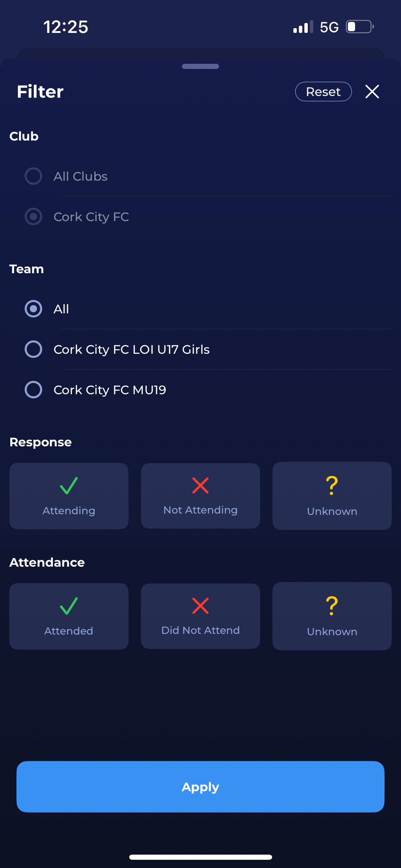Viewport: 401px width, 868px height.
Task: Tap the green checkmark for Attending response
Action: [69, 485]
